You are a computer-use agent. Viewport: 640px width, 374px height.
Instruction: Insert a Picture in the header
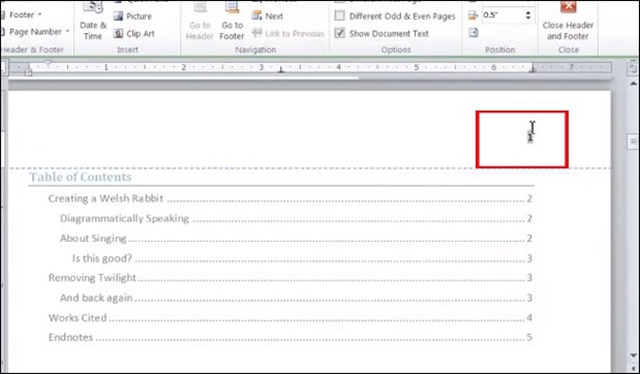tap(133, 16)
